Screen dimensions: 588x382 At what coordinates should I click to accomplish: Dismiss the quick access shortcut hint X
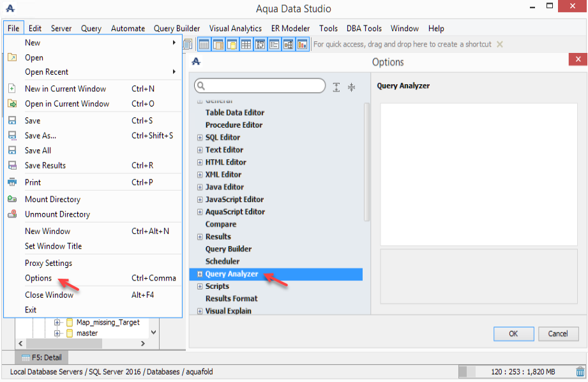coord(499,44)
